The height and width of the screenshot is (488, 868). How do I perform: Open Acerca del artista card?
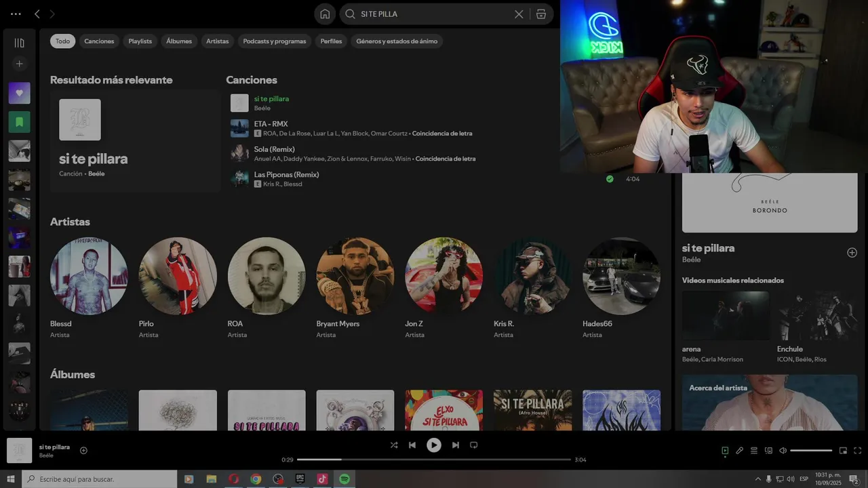[770, 403]
